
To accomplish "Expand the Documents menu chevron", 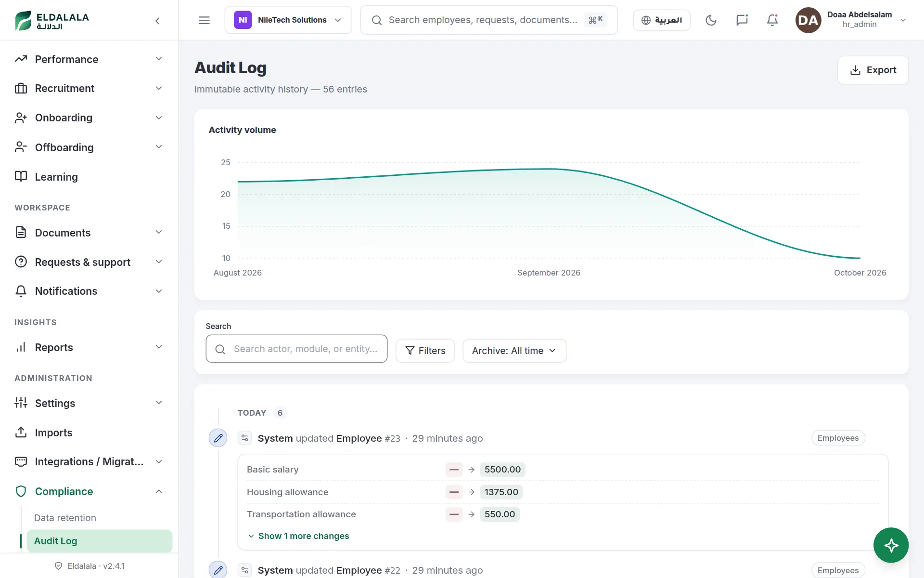I will tap(159, 232).
